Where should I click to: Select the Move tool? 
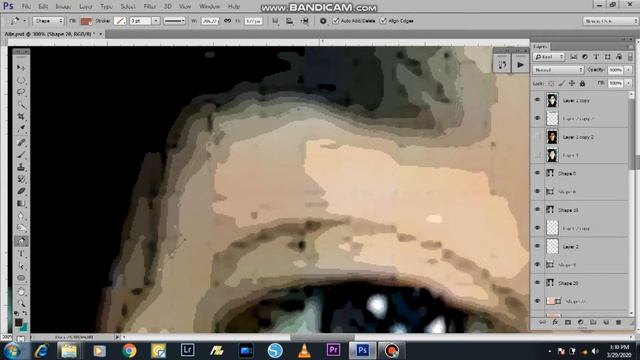[x=21, y=68]
